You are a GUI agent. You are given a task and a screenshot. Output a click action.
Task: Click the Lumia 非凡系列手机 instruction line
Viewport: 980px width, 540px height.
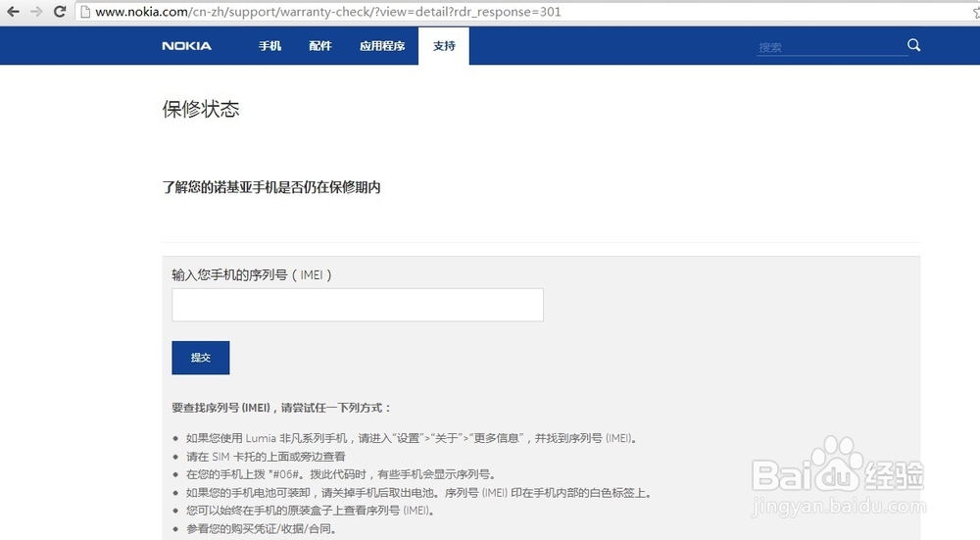[412, 438]
